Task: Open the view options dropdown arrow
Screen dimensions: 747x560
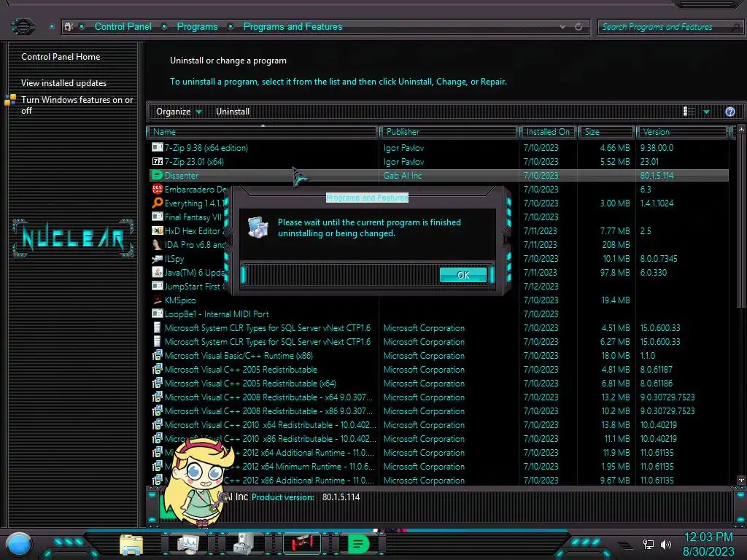Action: (706, 112)
